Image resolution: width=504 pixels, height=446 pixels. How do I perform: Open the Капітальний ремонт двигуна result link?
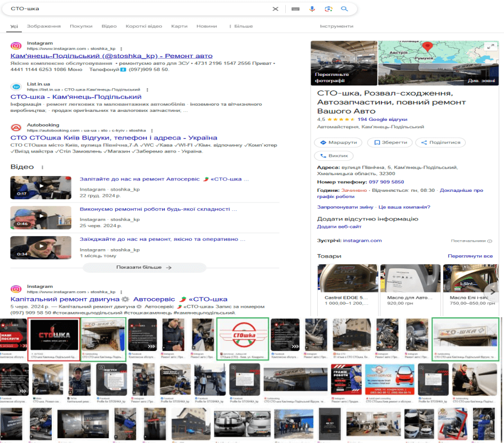[119, 299]
